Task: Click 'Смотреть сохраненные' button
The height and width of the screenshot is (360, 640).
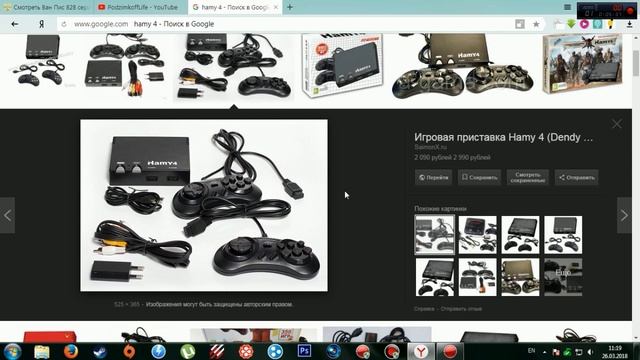Action: pos(527,178)
